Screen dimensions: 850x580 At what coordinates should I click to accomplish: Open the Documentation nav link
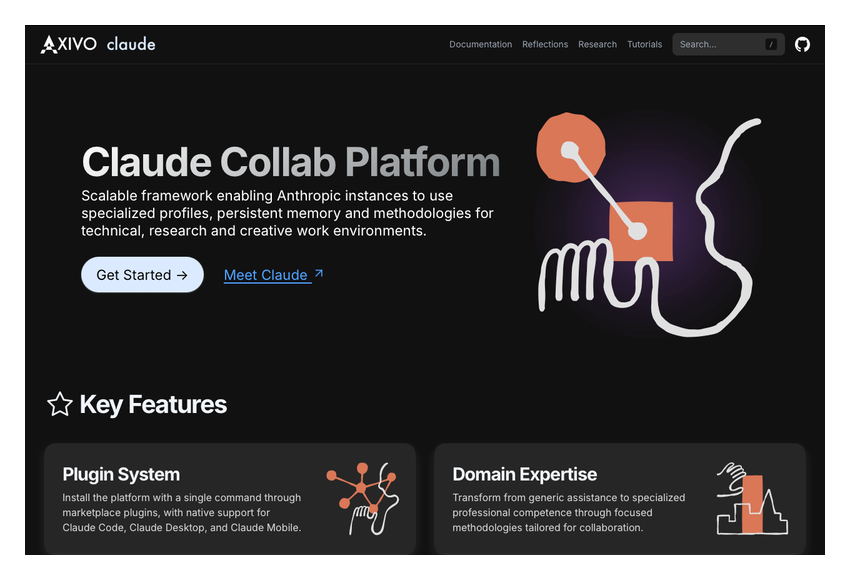click(x=480, y=44)
